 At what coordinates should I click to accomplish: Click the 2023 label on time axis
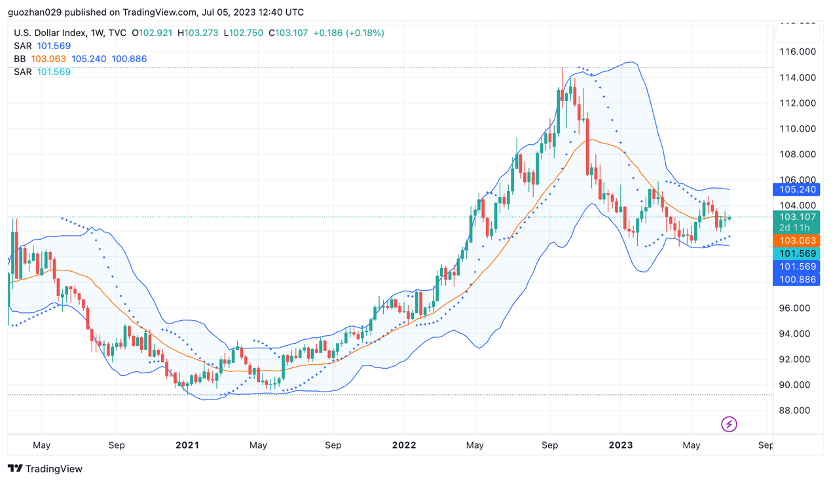coord(620,445)
